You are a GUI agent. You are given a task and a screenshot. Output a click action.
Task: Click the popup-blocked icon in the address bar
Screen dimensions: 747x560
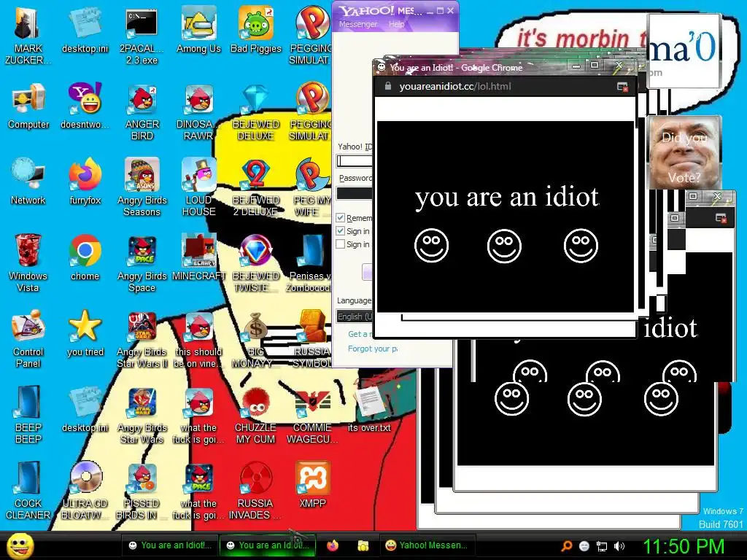622,86
